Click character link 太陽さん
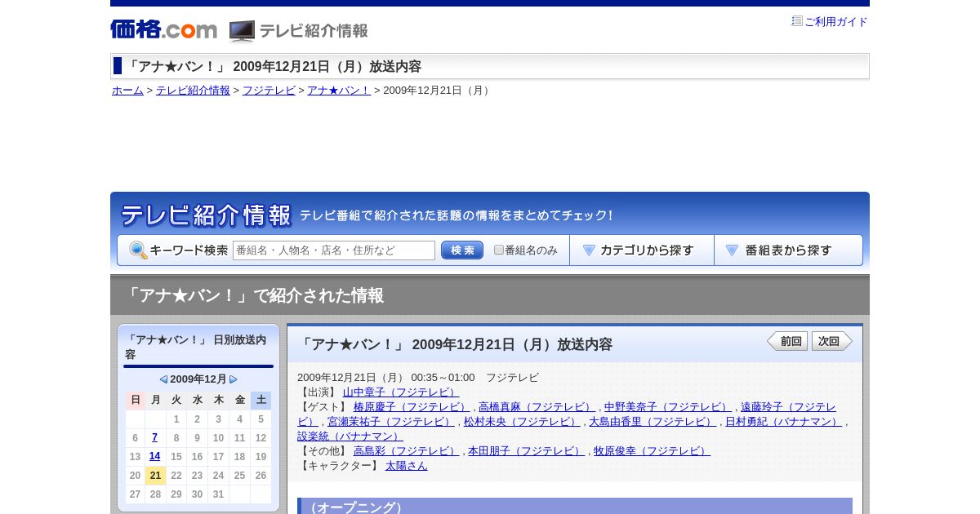 pyautogui.click(x=407, y=466)
